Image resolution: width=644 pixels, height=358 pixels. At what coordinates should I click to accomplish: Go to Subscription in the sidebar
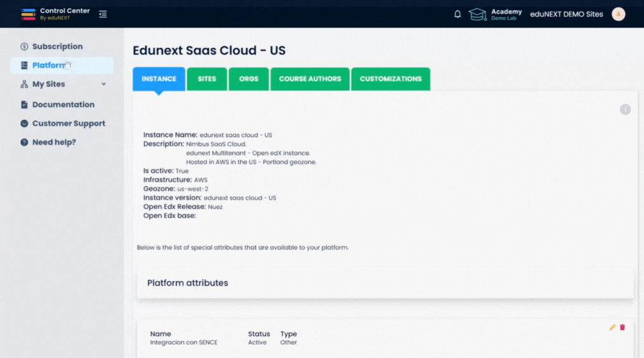pos(58,46)
